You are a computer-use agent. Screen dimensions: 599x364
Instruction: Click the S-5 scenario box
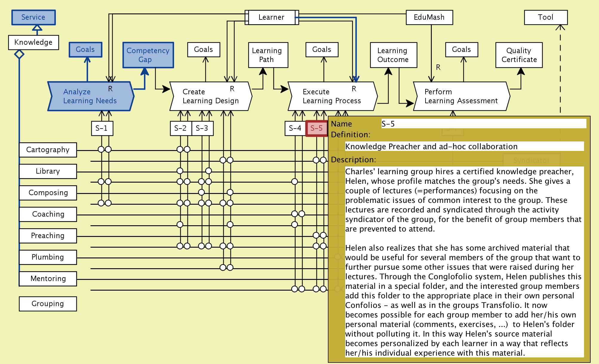coord(316,128)
